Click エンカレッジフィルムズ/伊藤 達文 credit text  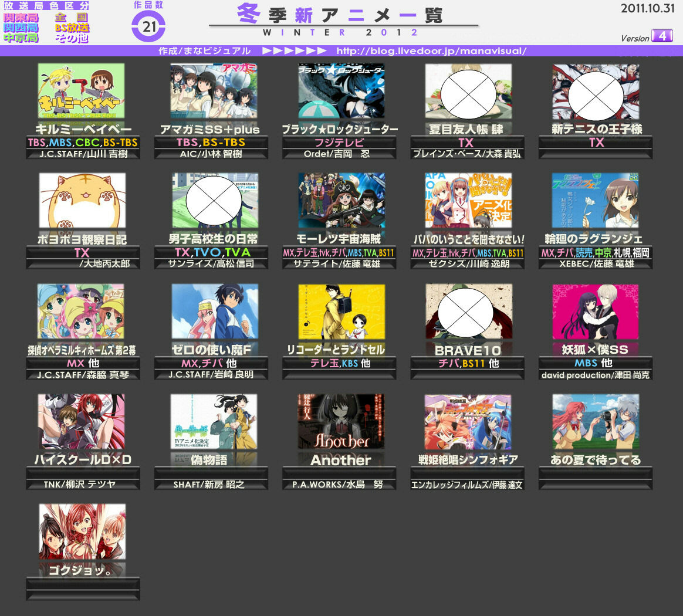click(x=466, y=485)
